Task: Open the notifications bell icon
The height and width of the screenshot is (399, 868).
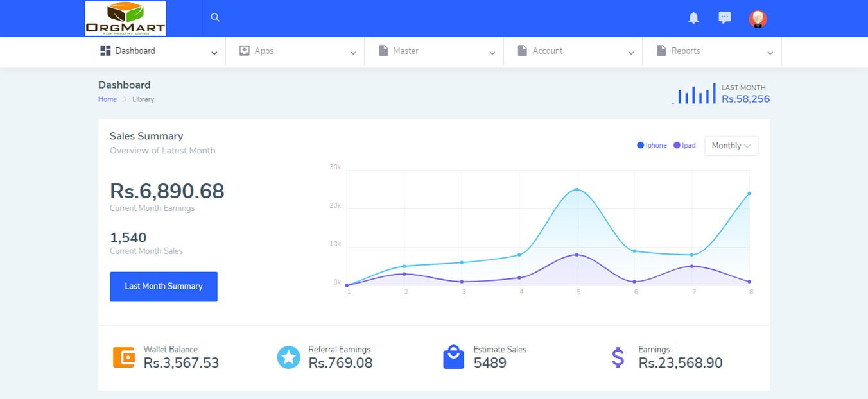Action: click(x=693, y=18)
